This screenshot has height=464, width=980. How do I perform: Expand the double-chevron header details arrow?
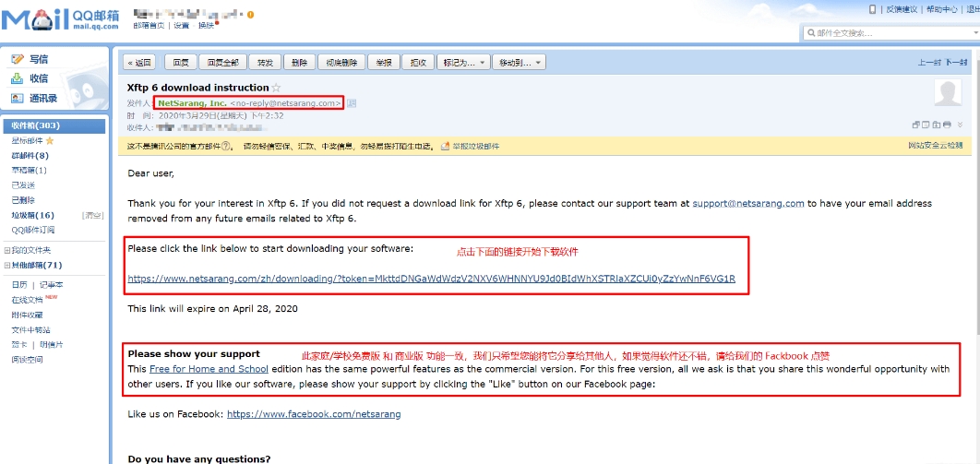point(961,125)
